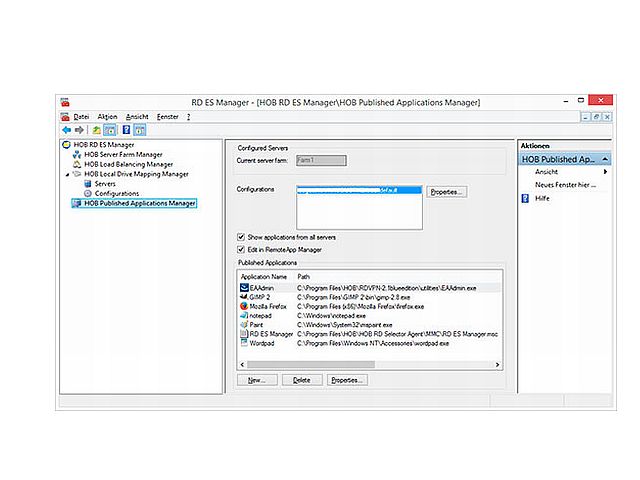Click the notepad application icon
640x480 pixels.
[244, 316]
